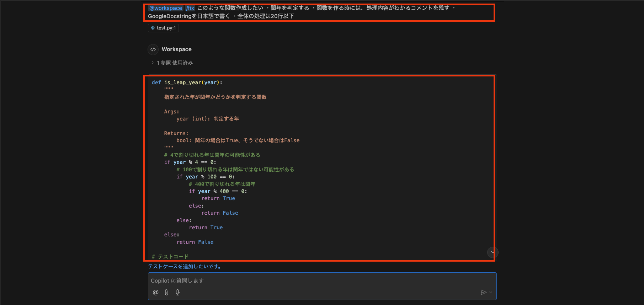The image size is (644, 305).
Task: Click the 'if year % 400 == 0:' line
Action: [218, 191]
